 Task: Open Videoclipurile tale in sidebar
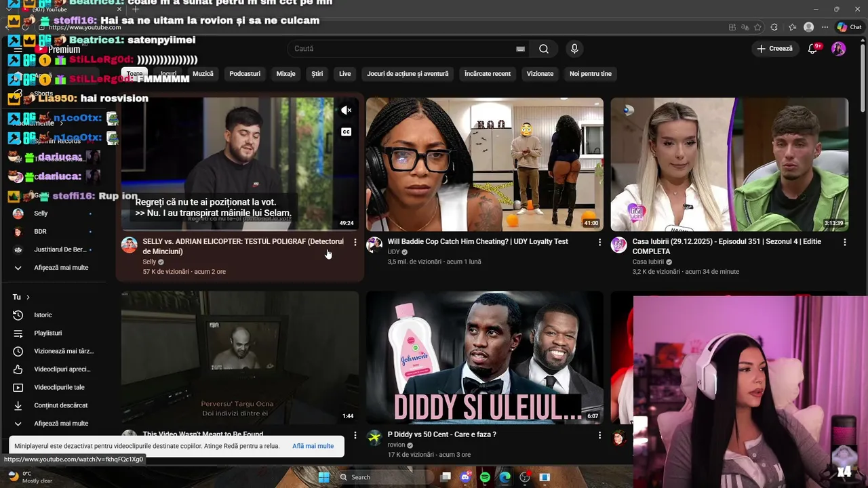(52, 388)
